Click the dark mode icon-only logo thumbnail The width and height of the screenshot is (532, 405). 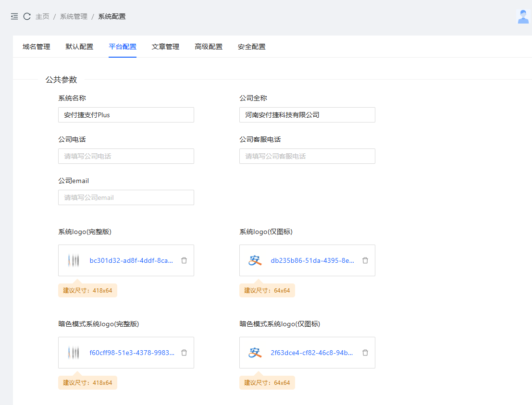[x=255, y=353]
